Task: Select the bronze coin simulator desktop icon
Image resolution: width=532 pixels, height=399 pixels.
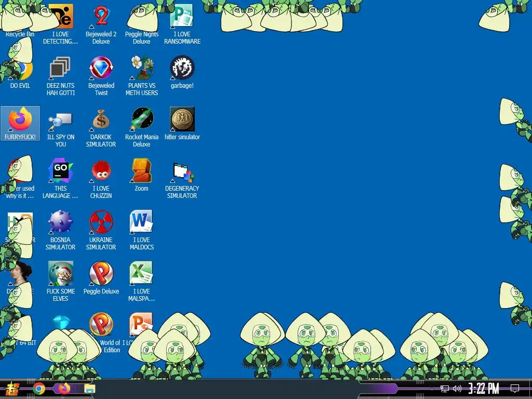Action: 182,124
